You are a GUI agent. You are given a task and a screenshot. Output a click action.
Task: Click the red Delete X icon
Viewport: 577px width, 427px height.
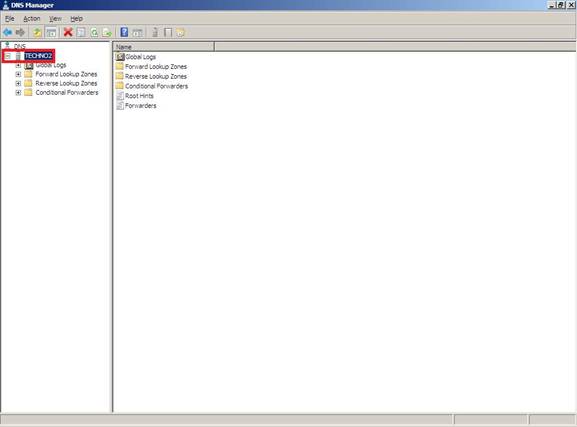pos(68,32)
